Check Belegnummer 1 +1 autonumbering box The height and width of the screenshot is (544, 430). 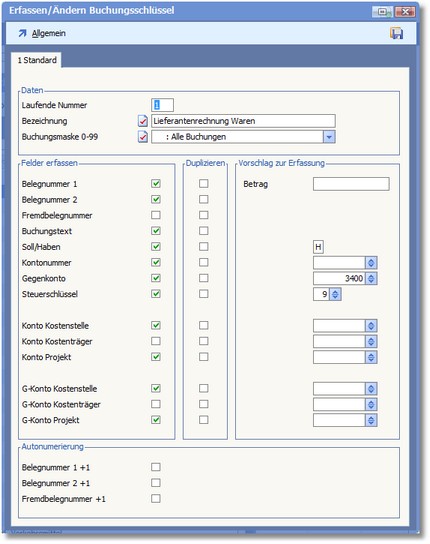click(156, 467)
